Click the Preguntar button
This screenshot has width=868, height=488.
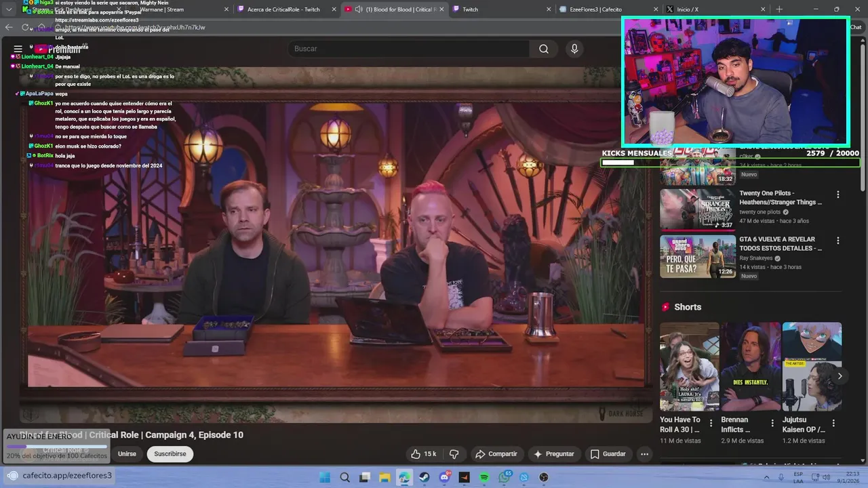(554, 454)
